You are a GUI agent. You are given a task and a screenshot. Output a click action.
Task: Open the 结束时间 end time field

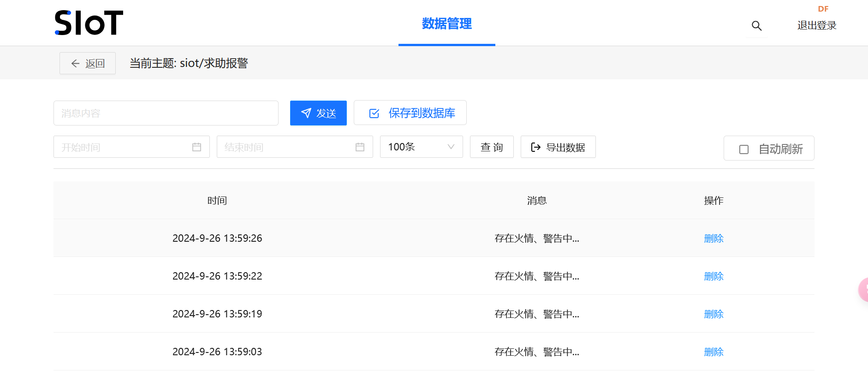click(x=295, y=147)
